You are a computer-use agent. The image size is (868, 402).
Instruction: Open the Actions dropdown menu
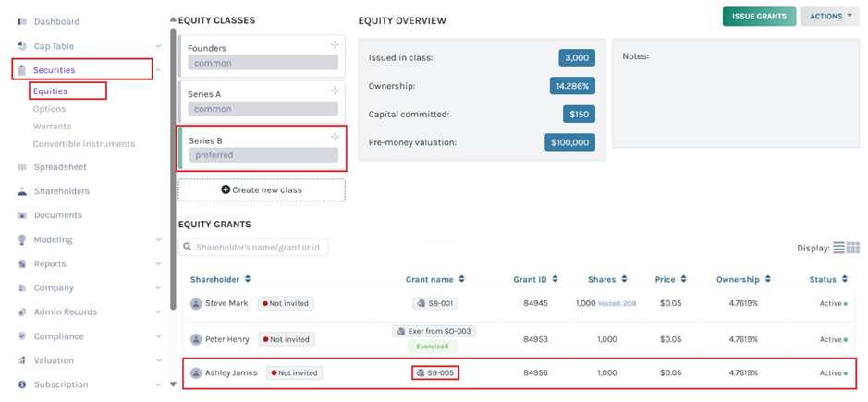pos(829,17)
